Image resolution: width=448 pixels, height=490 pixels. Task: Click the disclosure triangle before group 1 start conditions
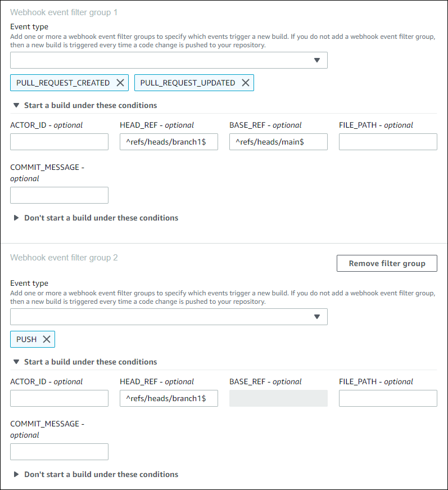(x=15, y=105)
